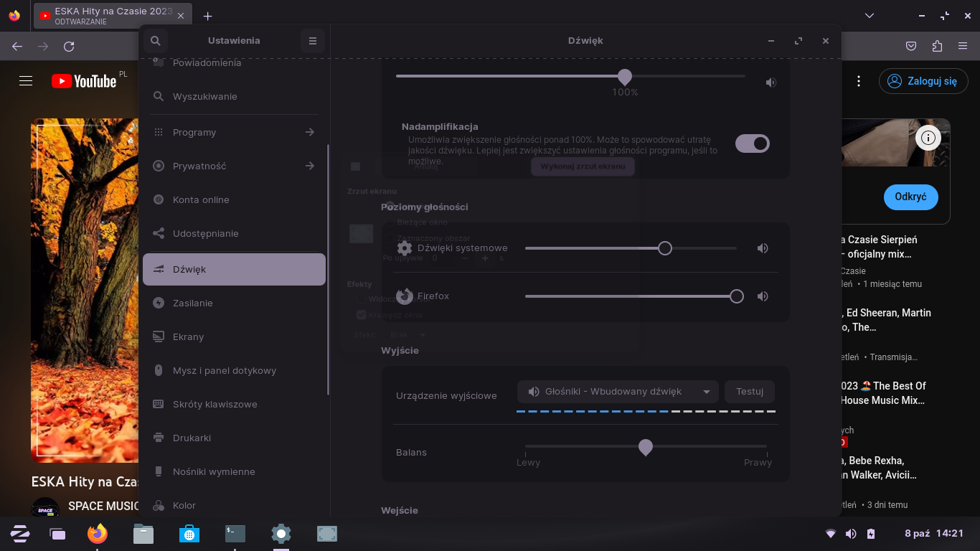Open Settings from the taskbar
Viewport: 980px width, 551px height.
tap(281, 534)
